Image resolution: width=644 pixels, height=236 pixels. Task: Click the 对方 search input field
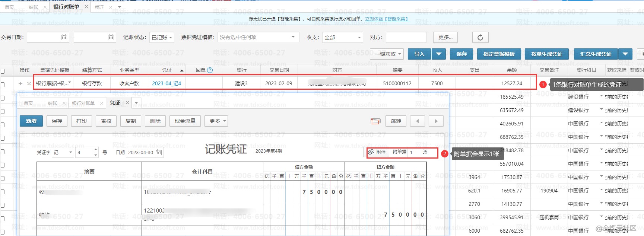(406, 37)
